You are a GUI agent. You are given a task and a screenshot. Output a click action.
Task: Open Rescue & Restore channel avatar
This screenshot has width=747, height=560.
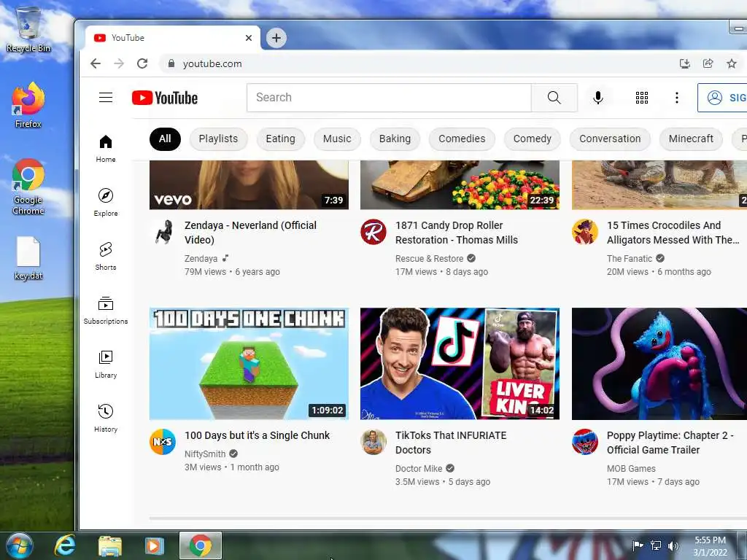[373, 232]
